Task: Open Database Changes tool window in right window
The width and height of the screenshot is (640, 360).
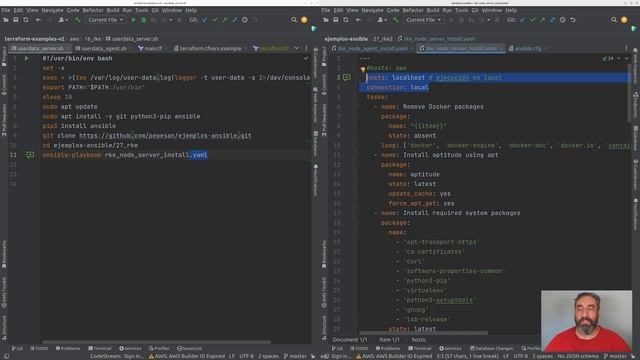Action: pyautogui.click(x=491, y=348)
